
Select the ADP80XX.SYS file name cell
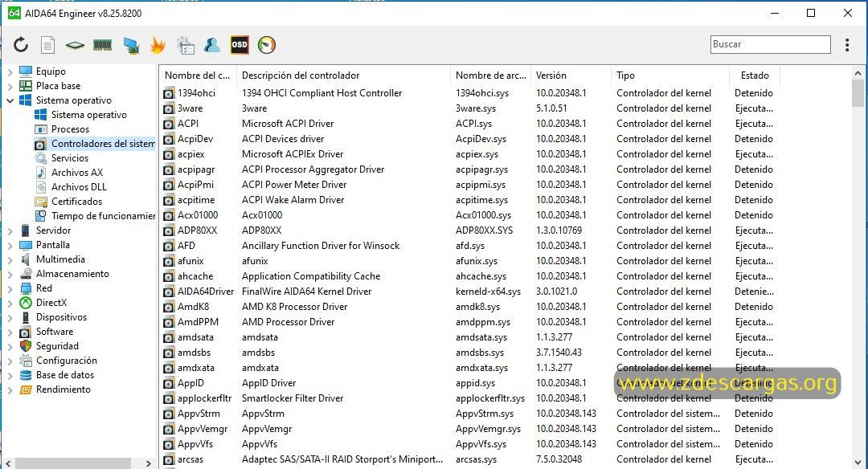484,230
